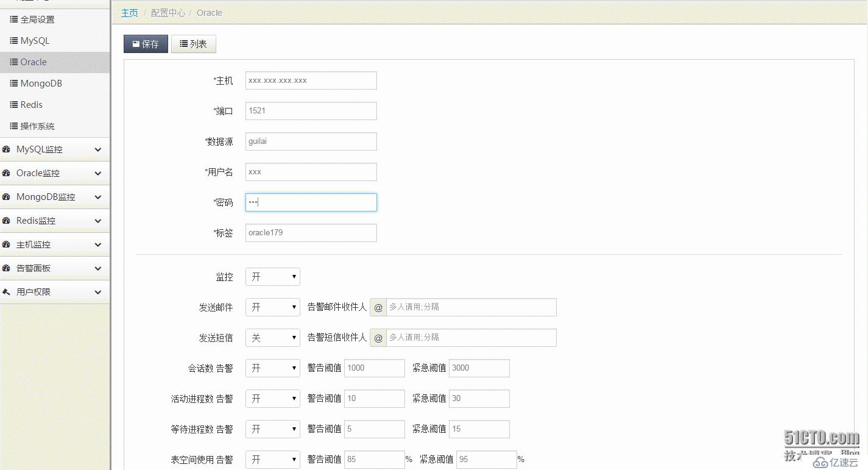Open the 会话数 告警 dropdown
This screenshot has height=470, width=868.
[x=273, y=368]
